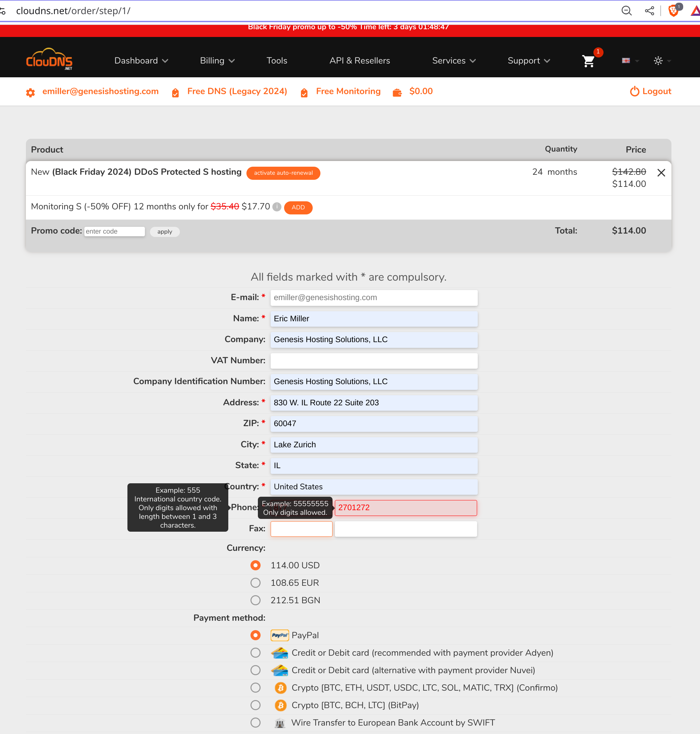The height and width of the screenshot is (734, 700).
Task: Open Free DNS (Legacy 2024) plan link
Action: [x=237, y=91]
